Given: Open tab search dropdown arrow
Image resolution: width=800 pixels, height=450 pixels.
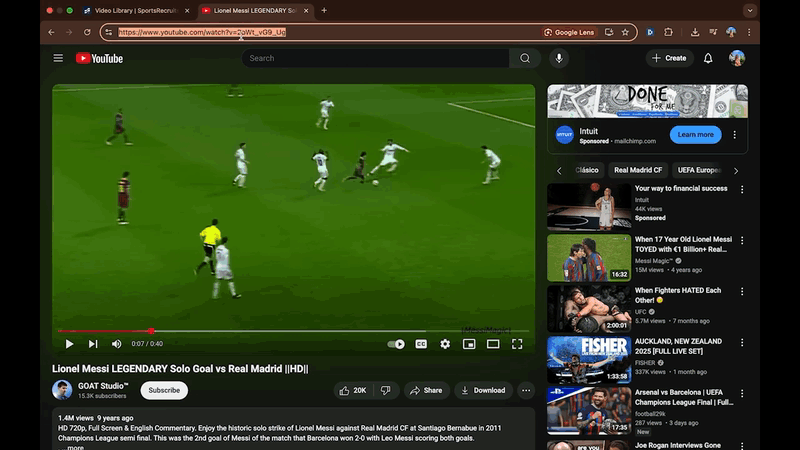Looking at the screenshot, I should point(749,10).
